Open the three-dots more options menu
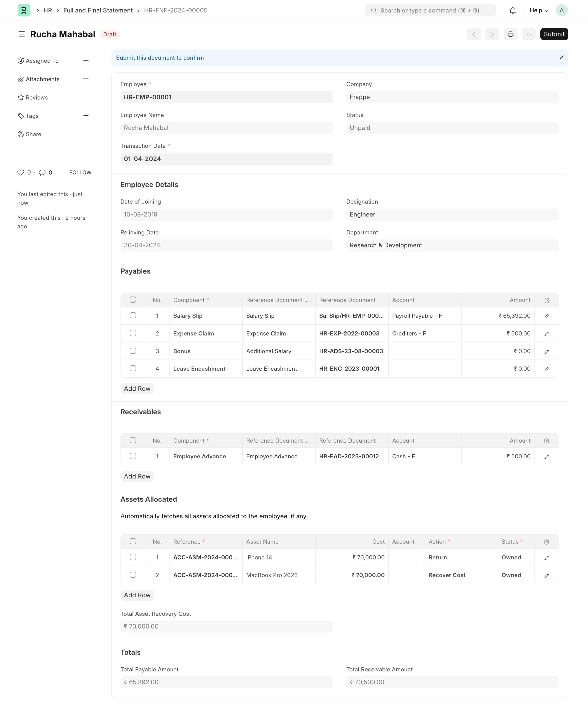This screenshot has width=588, height=707. pos(529,34)
